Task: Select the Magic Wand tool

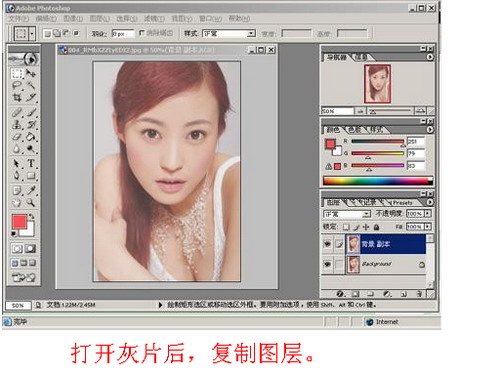Action: click(31, 86)
